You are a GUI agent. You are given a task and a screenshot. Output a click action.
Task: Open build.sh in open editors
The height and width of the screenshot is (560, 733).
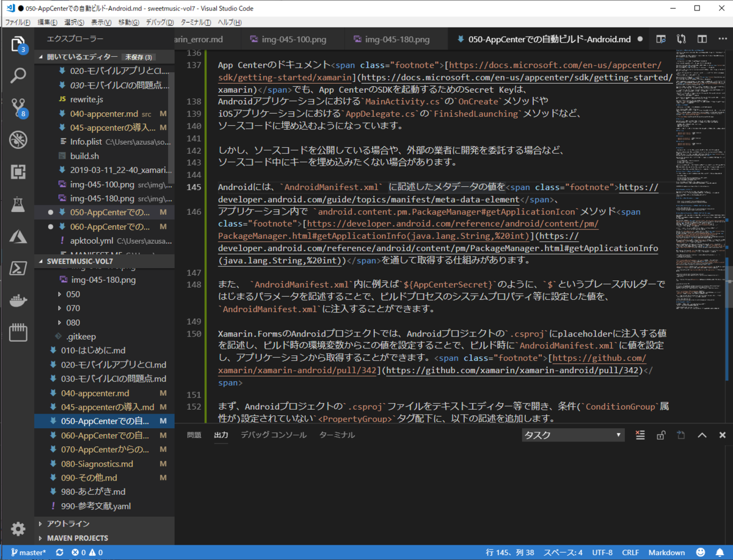coord(104,156)
